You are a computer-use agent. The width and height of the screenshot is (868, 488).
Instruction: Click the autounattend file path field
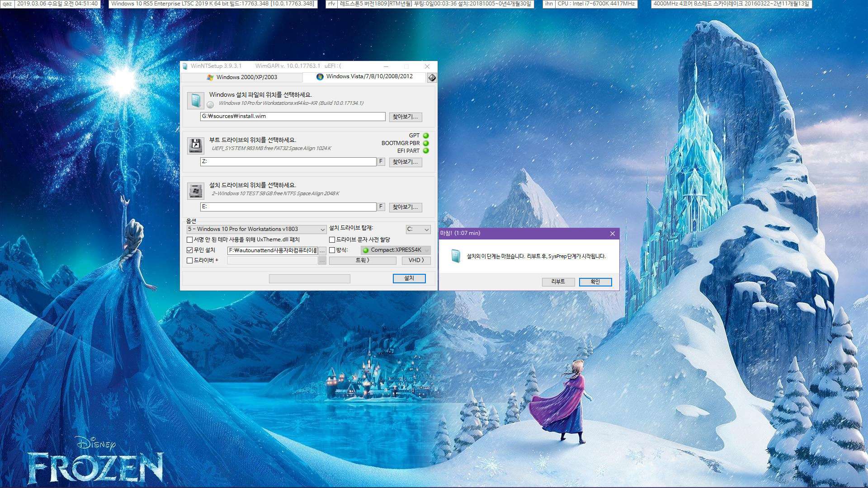pyautogui.click(x=273, y=250)
